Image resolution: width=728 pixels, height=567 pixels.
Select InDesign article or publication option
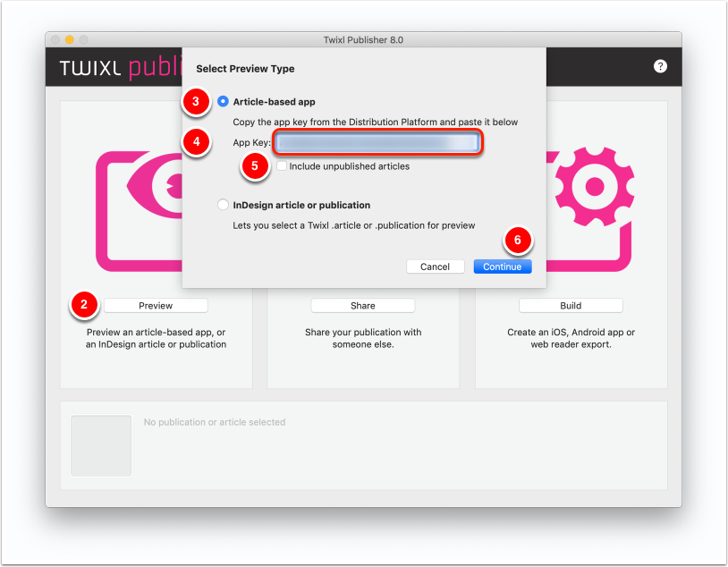[223, 205]
